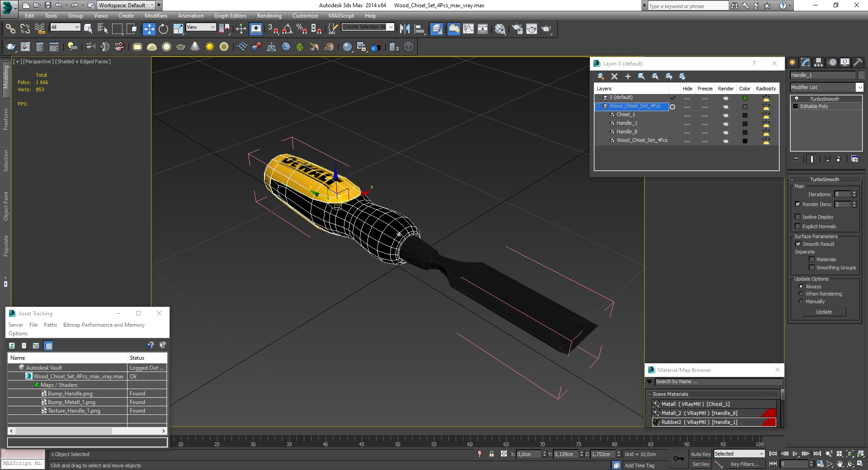
Task: Open Select by Name dialog
Action: [x=103, y=29]
